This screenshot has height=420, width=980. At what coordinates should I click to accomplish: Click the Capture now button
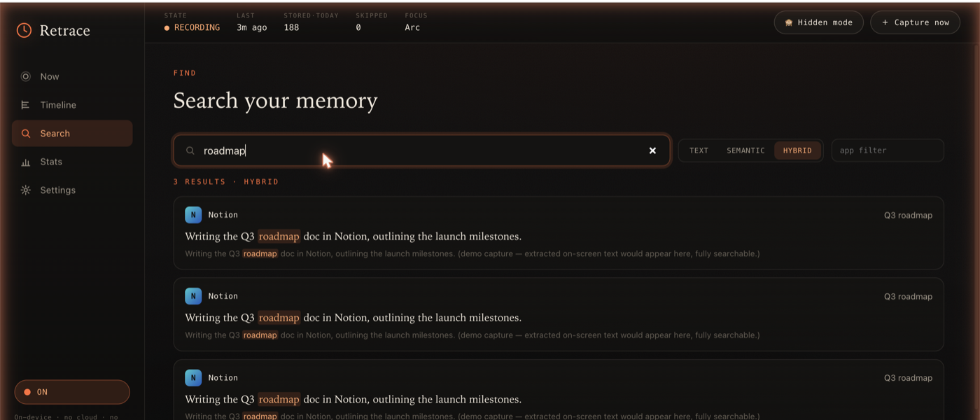pos(915,22)
